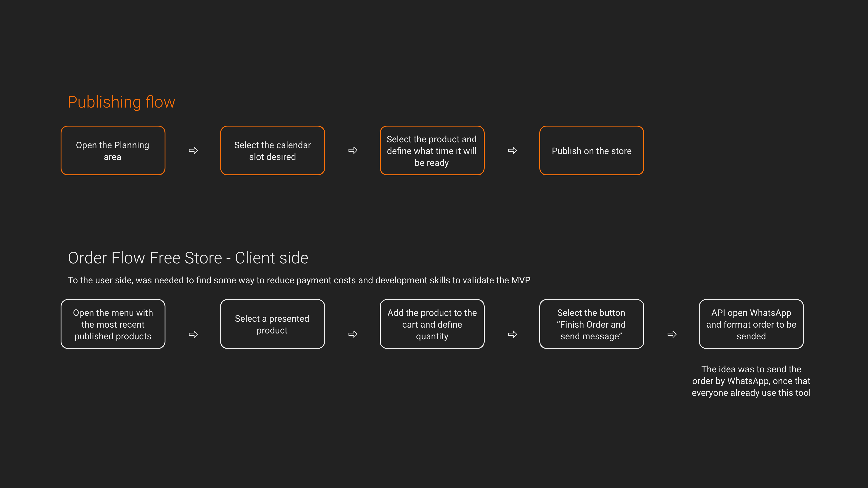Click arrow after Select the calendar slot box
The height and width of the screenshot is (488, 868).
(353, 150)
